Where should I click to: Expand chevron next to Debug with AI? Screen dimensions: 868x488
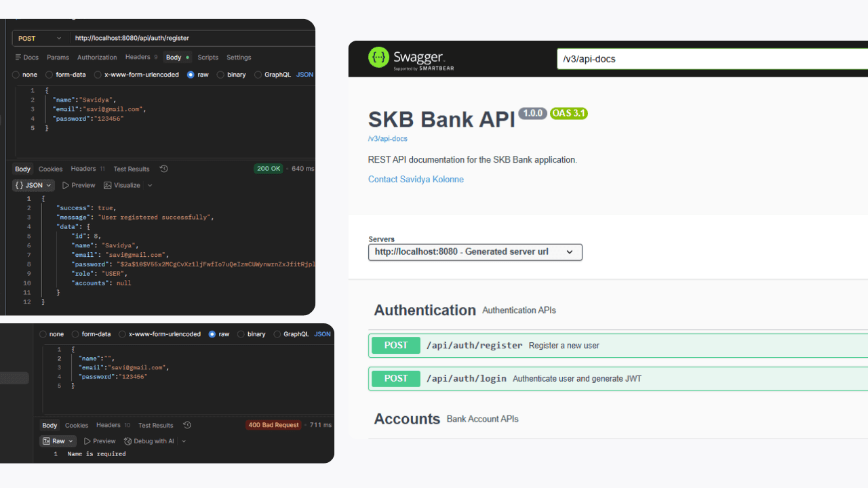coord(183,441)
